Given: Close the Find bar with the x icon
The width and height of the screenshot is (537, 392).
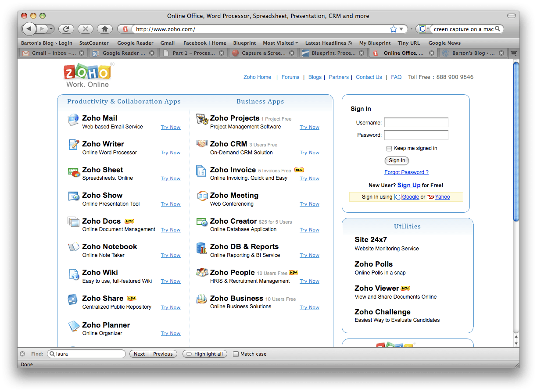Looking at the screenshot, I should 22,354.
